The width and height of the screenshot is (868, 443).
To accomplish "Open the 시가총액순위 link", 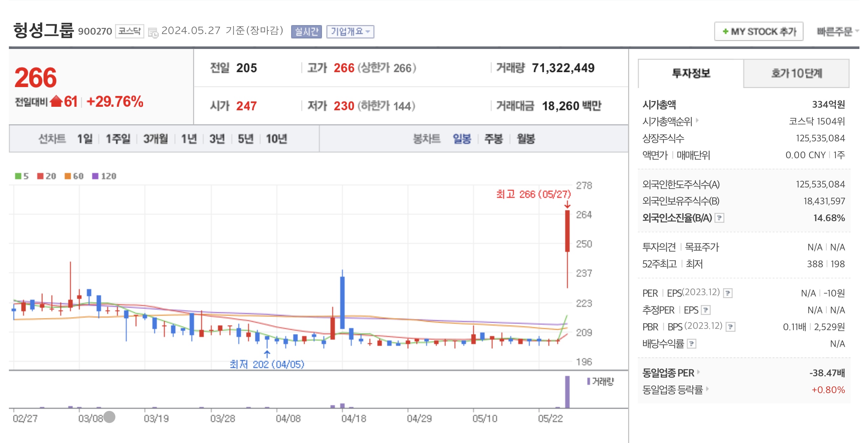I will point(667,121).
